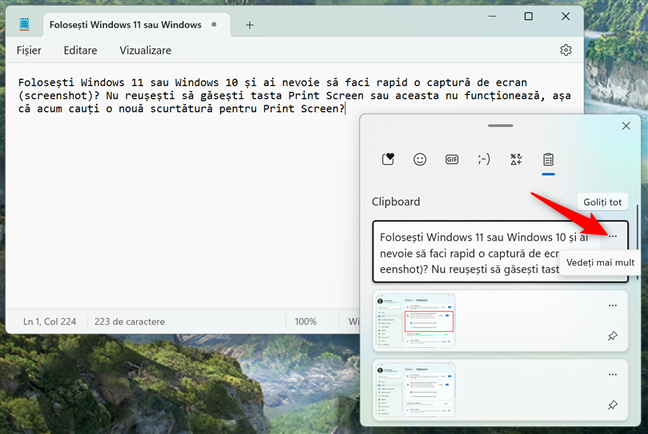
Task: Click the 100% zoom level indicator
Action: 305,322
